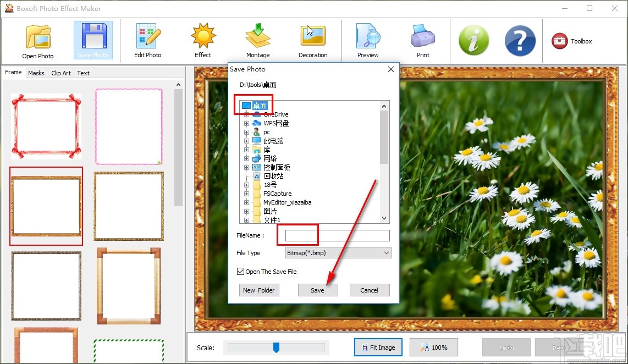Show the print Preview
Viewport: 628px width, 364px height.
pos(368,41)
